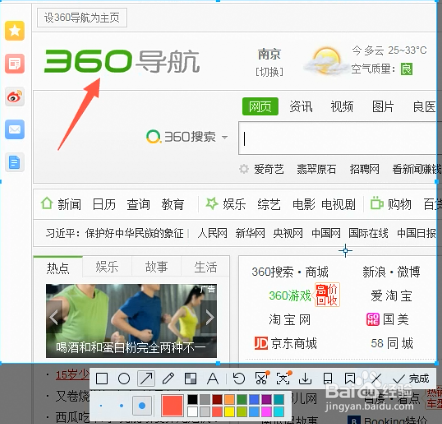Select the rectangle drawing tool
Image resolution: width=442 pixels, height=424 pixels.
(x=102, y=379)
